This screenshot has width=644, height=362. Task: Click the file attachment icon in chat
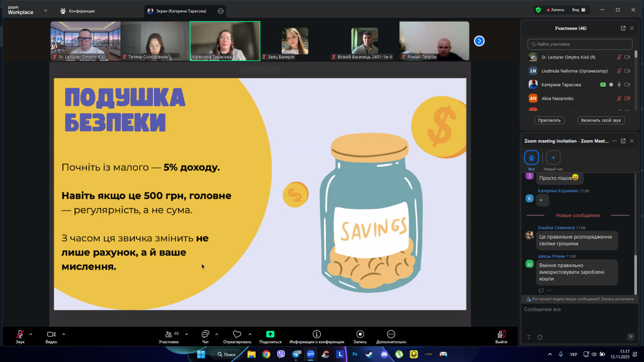click(x=540, y=337)
